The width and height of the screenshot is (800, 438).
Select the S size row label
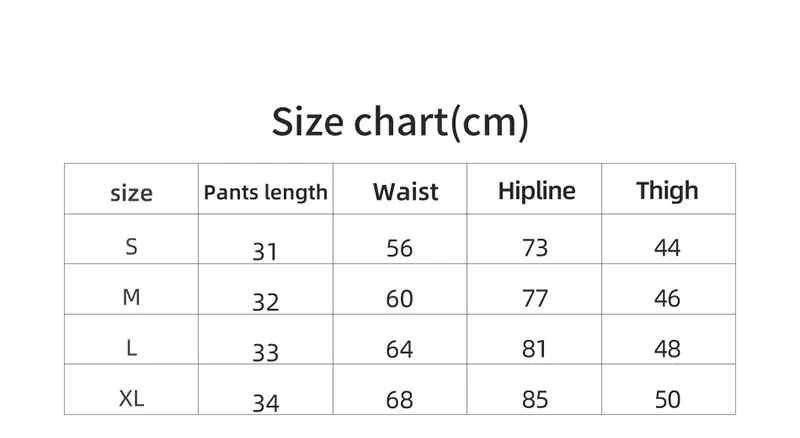pyautogui.click(x=132, y=247)
